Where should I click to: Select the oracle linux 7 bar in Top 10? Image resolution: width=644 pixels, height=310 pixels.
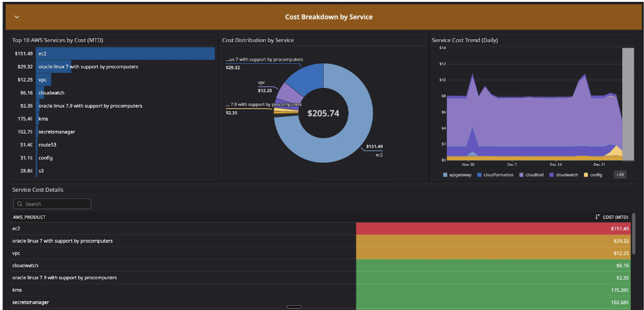(x=54, y=66)
